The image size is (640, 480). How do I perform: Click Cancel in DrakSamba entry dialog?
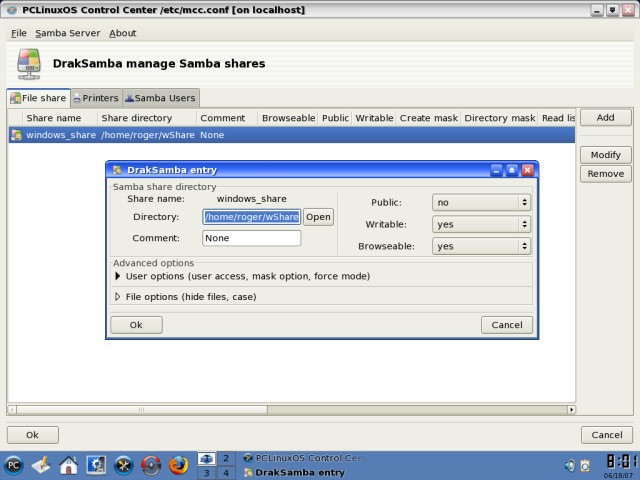pyautogui.click(x=507, y=325)
